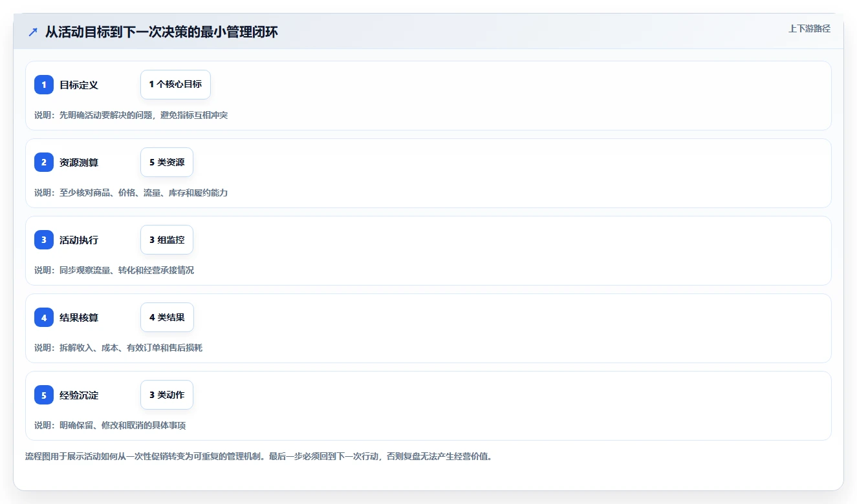Click the step 1 number badge

point(44,85)
